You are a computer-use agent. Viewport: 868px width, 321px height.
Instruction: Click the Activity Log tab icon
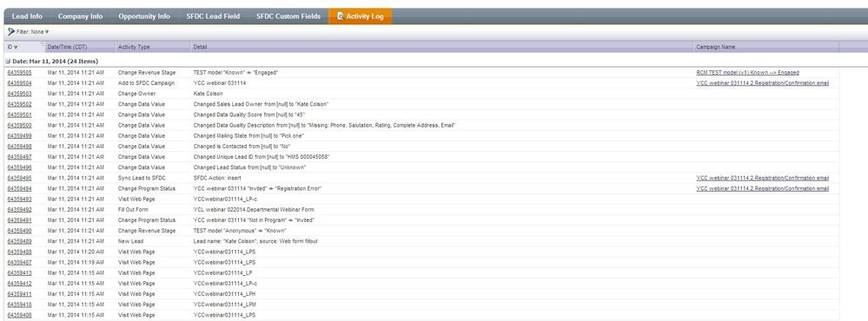point(340,16)
